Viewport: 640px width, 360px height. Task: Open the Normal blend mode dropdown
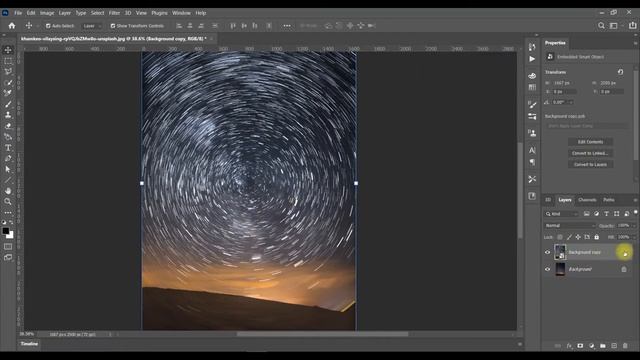pyautogui.click(x=569, y=226)
